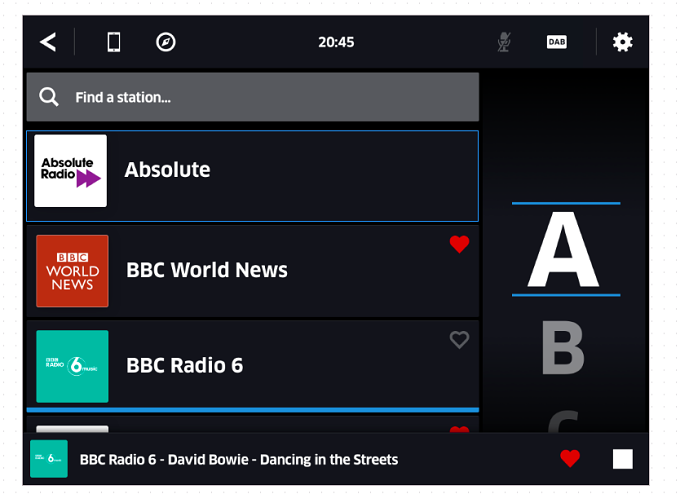The image size is (680, 494).
Task: Stop playback with the white square button
Action: coord(622,459)
